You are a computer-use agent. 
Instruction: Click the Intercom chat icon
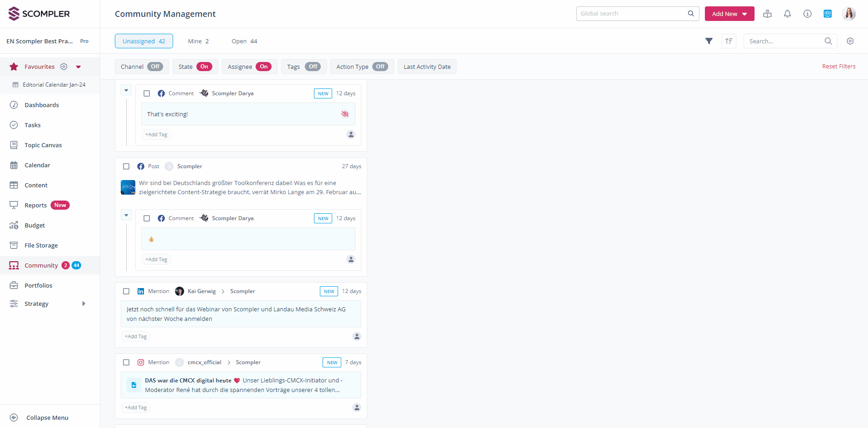pyautogui.click(x=827, y=14)
